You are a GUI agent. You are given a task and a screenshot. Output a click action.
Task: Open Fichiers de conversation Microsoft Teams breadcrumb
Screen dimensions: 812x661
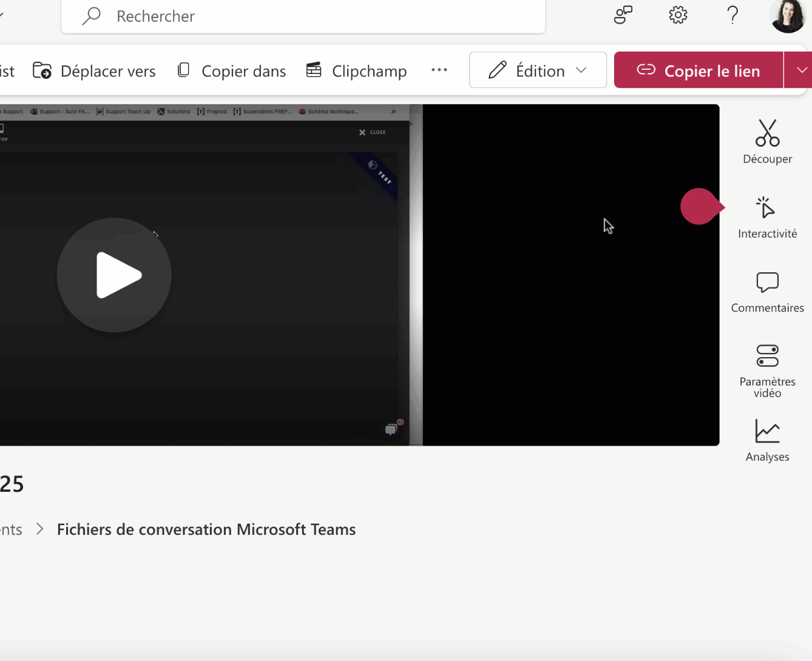[x=206, y=529]
